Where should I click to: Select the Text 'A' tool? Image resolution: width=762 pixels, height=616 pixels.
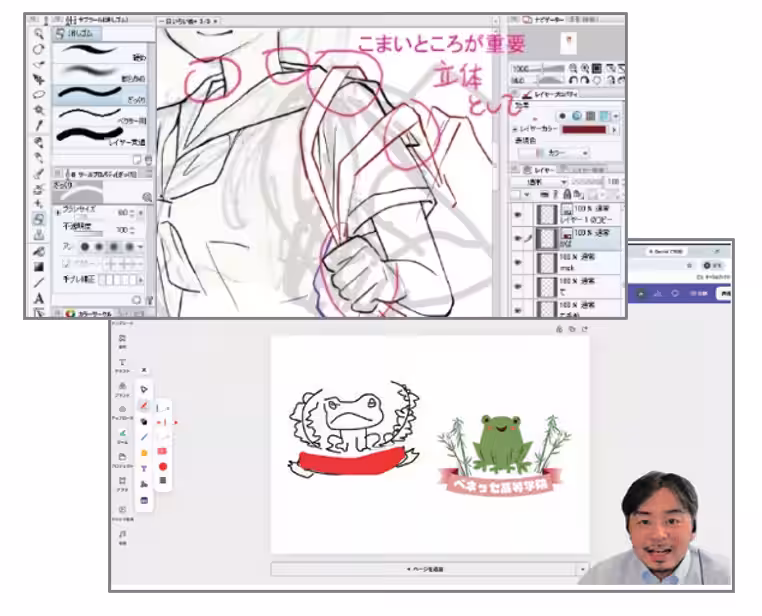(39, 298)
